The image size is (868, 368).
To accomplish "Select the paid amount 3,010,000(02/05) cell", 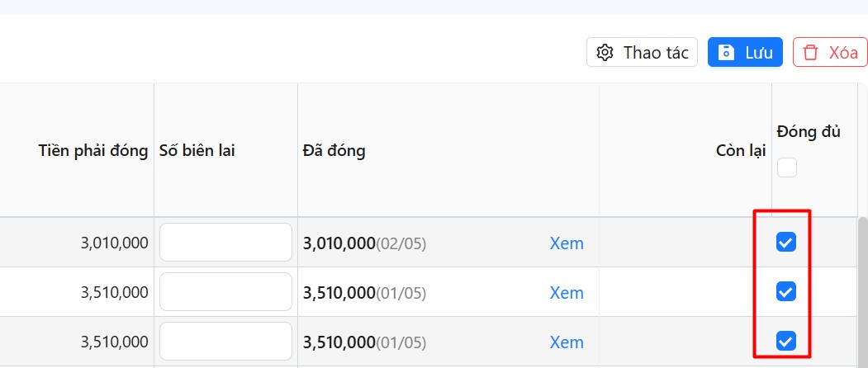I will pyautogui.click(x=364, y=243).
